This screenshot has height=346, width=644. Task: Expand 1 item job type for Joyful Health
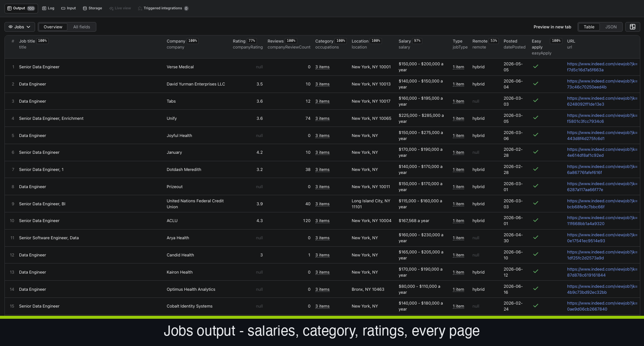pos(458,136)
